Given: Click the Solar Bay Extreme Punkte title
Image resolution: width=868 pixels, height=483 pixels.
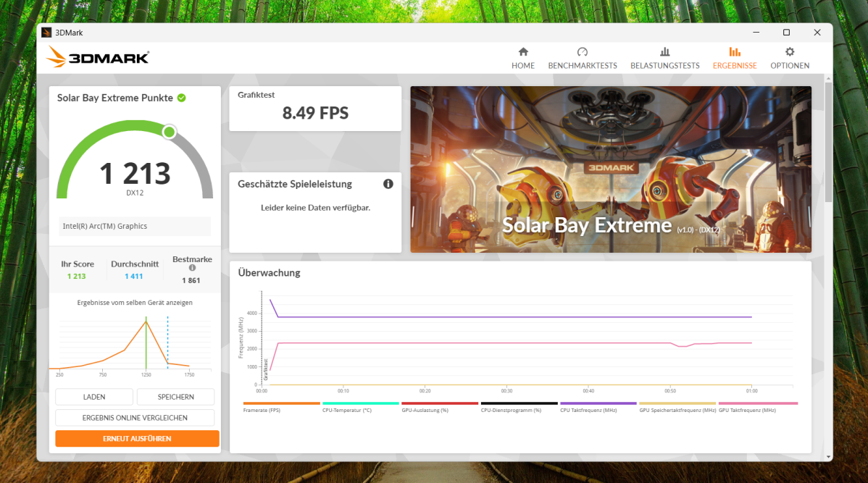Looking at the screenshot, I should [115, 98].
